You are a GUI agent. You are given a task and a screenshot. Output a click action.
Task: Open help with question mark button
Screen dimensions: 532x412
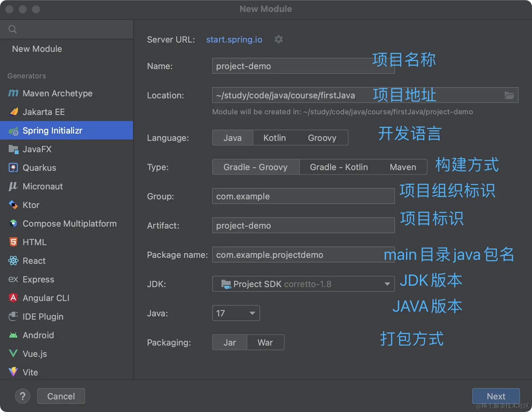(23, 396)
